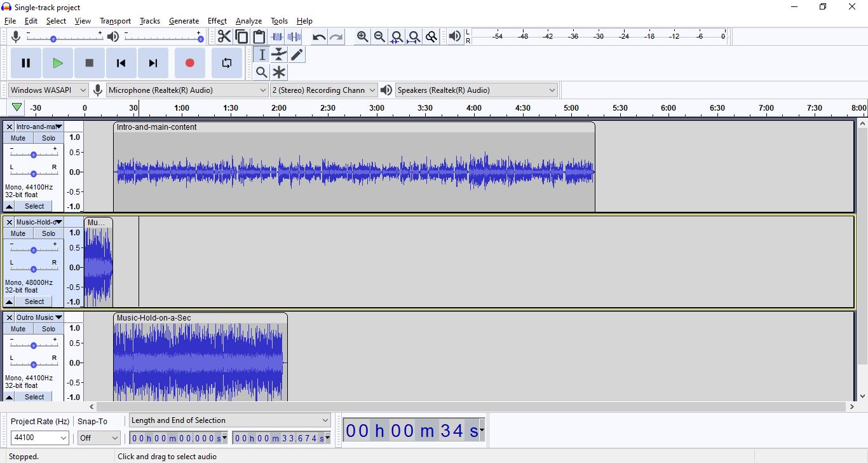This screenshot has height=463, width=868.
Task: Open the recording channels dropdown
Action: click(324, 90)
